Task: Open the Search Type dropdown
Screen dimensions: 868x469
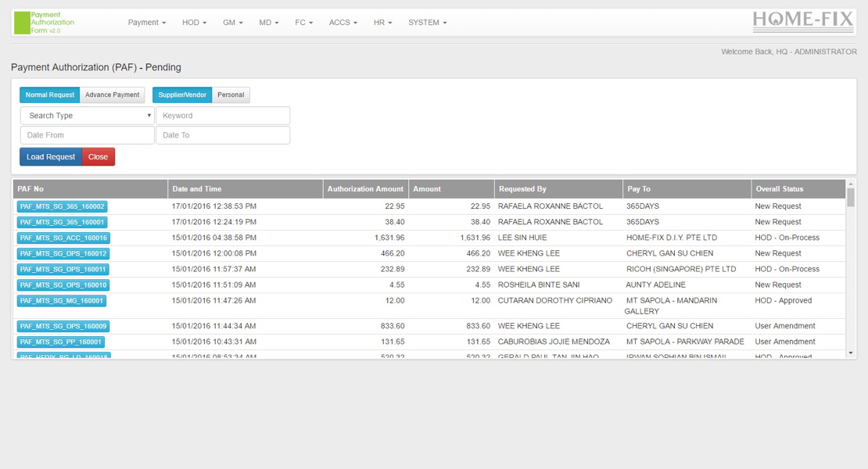Action: [86, 115]
